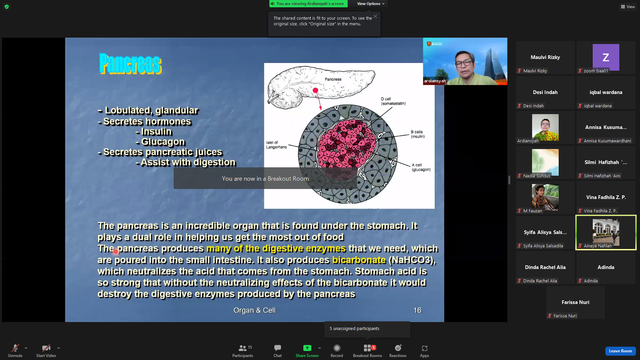Click the pancreas islet diagram image
This screenshot has height=360, width=640.
(x=349, y=136)
